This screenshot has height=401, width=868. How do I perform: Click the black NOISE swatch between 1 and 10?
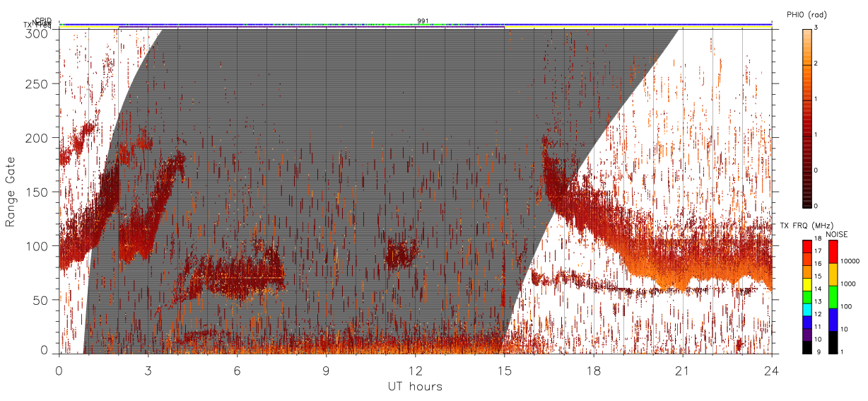click(x=832, y=342)
